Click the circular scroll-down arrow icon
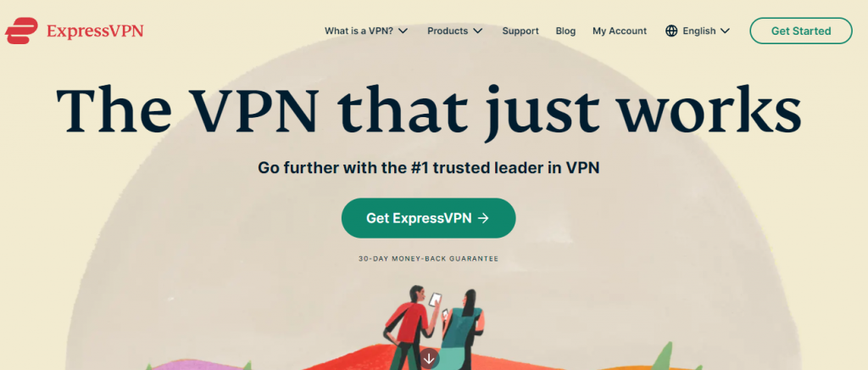868x370 pixels. 429,359
